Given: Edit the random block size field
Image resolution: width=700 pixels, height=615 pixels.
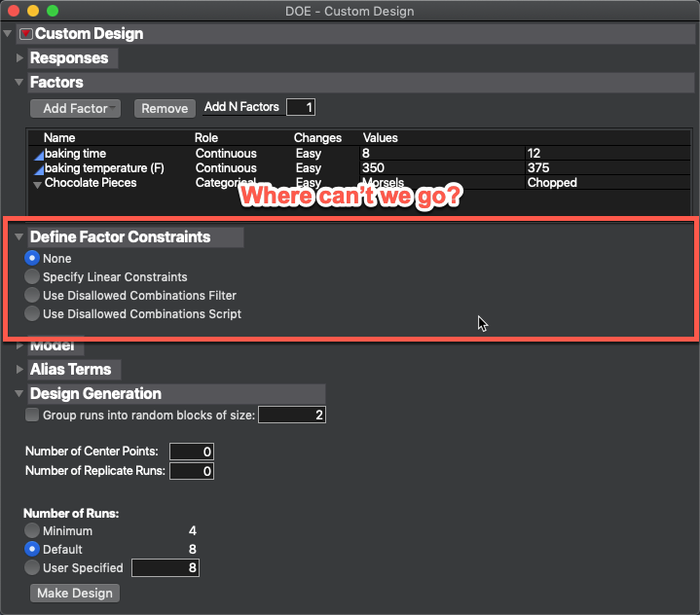Looking at the screenshot, I should (x=292, y=415).
